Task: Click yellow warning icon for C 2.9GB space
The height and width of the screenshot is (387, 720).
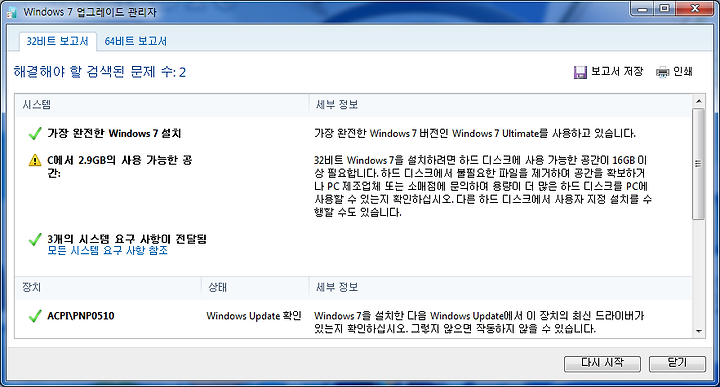Action: click(x=35, y=160)
